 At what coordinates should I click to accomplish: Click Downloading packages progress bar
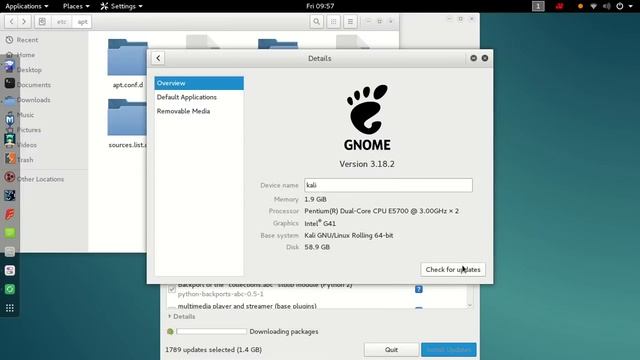click(x=211, y=331)
